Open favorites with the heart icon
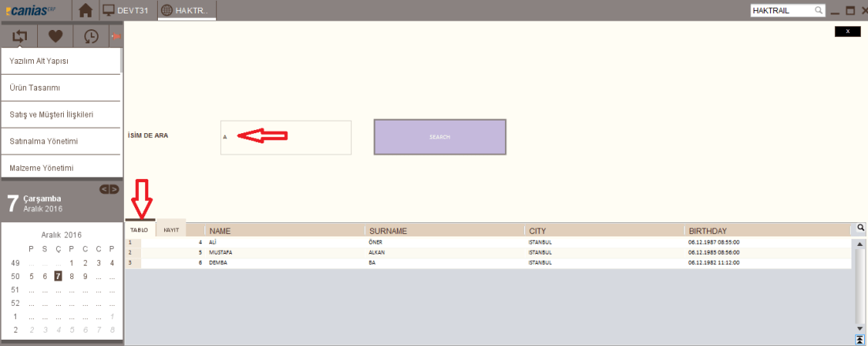The height and width of the screenshot is (346, 868). click(55, 36)
